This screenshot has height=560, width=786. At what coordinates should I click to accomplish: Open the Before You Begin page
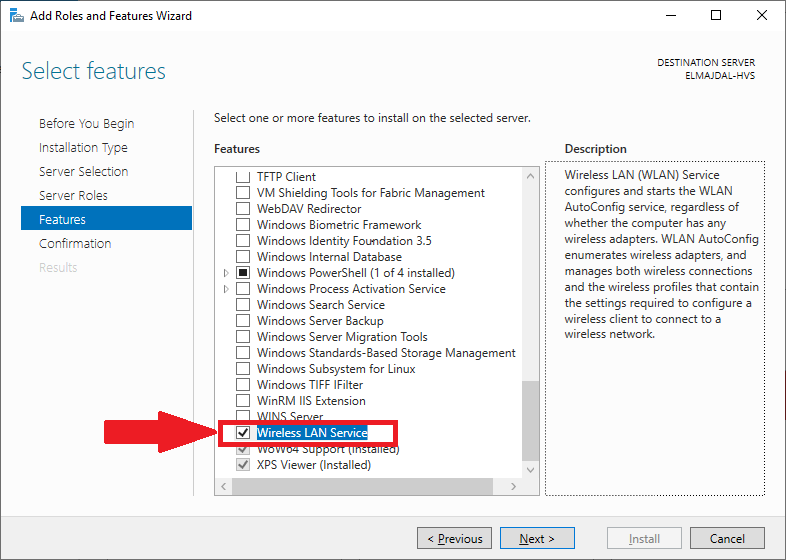coord(86,123)
